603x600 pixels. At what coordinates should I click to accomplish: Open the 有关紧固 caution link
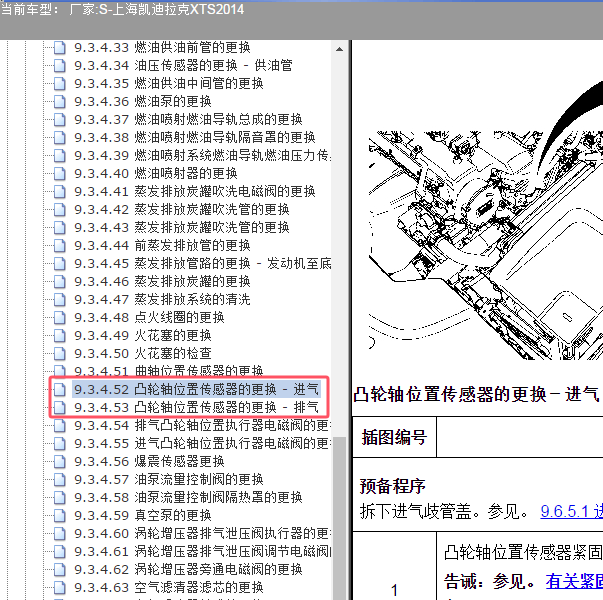pyautogui.click(x=574, y=581)
